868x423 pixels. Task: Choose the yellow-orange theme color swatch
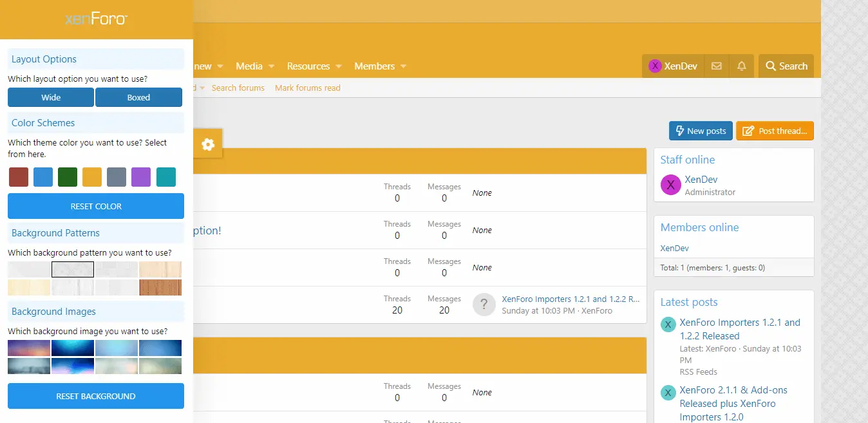[x=92, y=177]
